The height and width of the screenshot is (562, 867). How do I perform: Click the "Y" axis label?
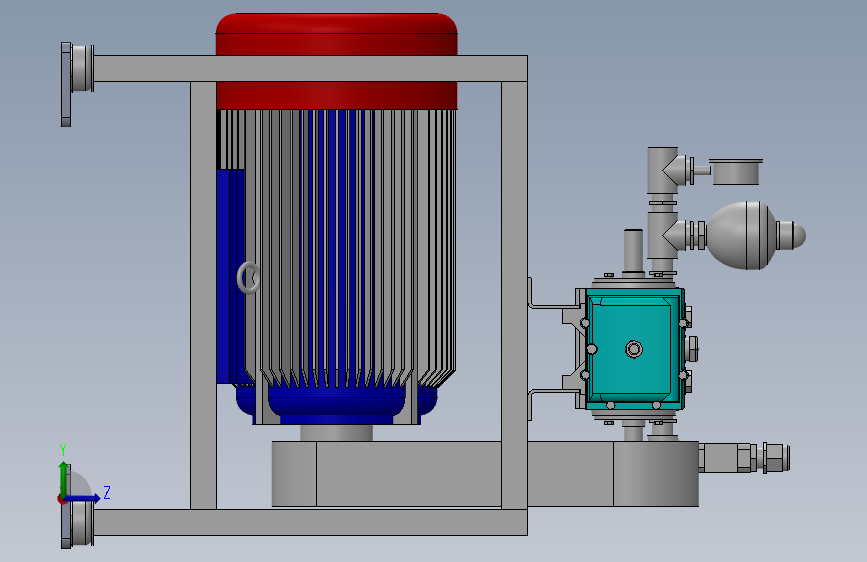[63, 450]
